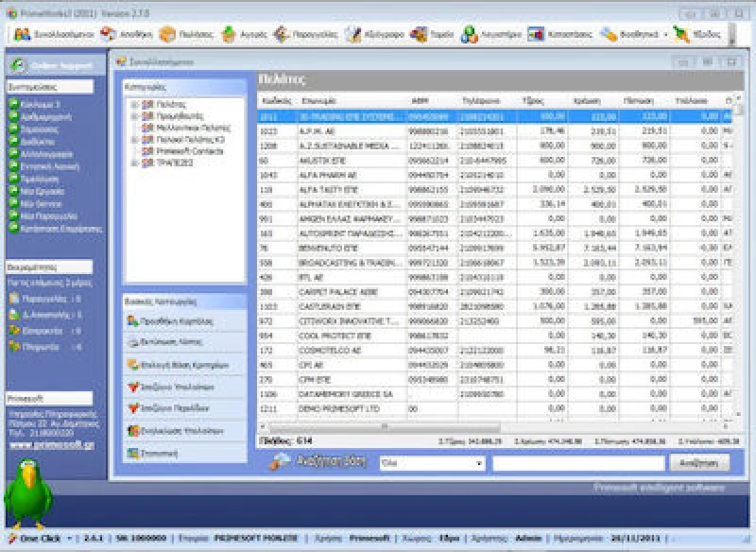The width and height of the screenshot is (756, 552).
Task: Select Μελλοντικοί Πελάτες in the category tree
Action: click(193, 128)
